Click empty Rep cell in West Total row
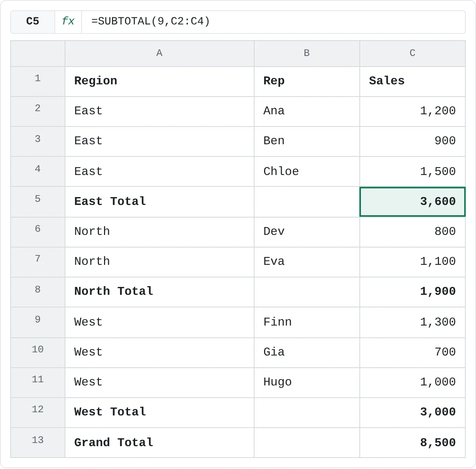The height and width of the screenshot is (469, 476). (307, 413)
